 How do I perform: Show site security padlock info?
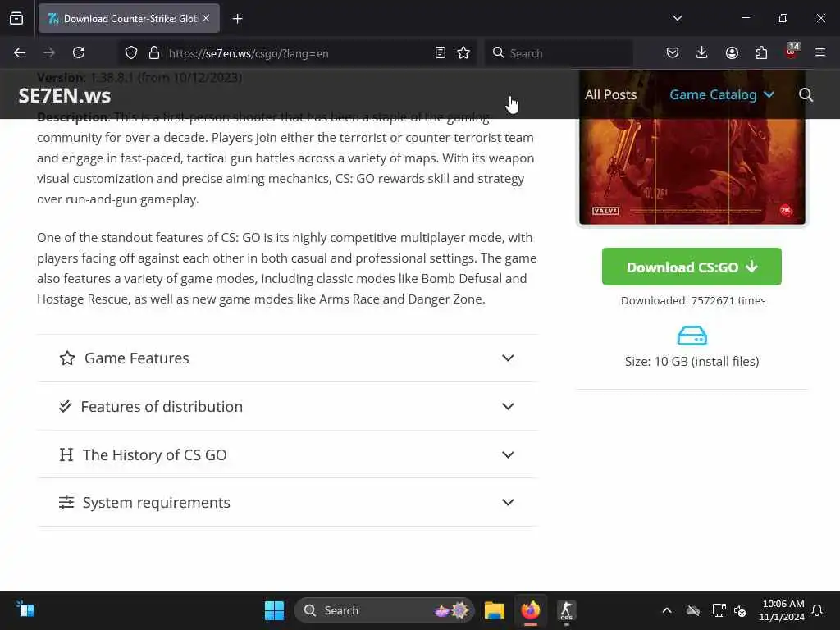click(154, 53)
